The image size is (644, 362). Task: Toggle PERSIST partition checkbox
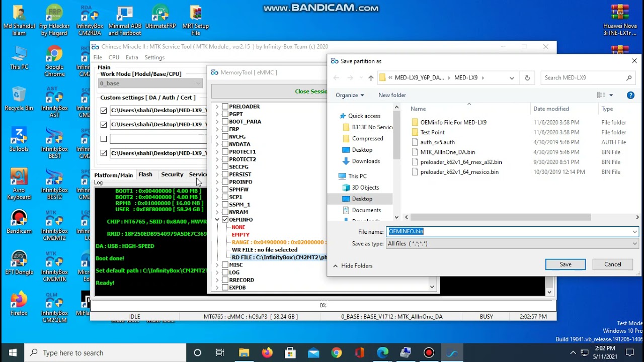coord(225,174)
